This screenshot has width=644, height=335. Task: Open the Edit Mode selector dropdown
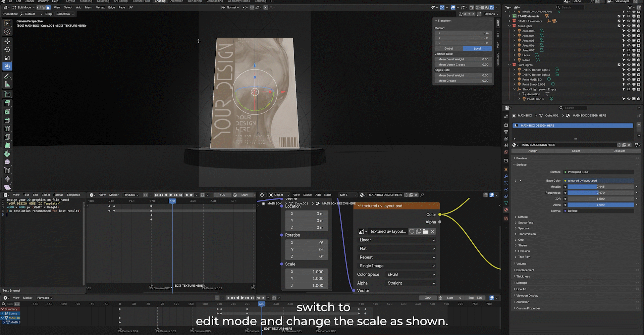click(23, 7)
